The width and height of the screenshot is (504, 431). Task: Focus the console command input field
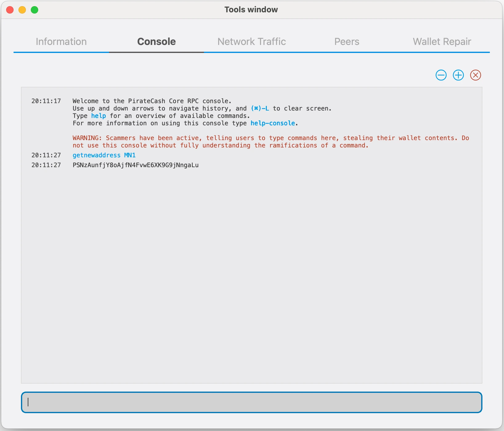pos(252,402)
